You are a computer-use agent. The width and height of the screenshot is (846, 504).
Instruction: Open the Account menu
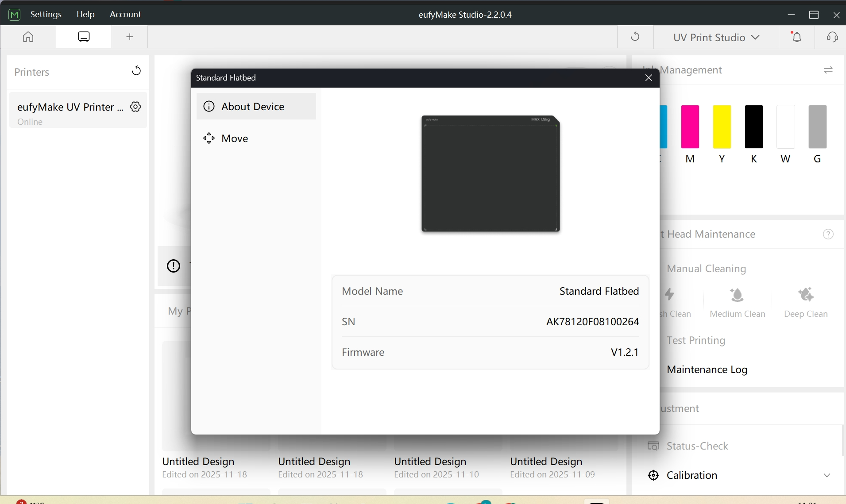(125, 14)
